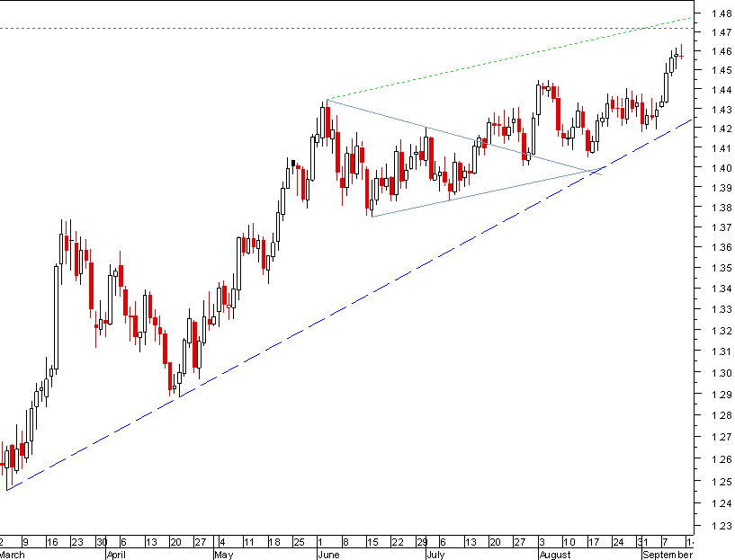
Task: Click the September month label
Action: [668, 555]
